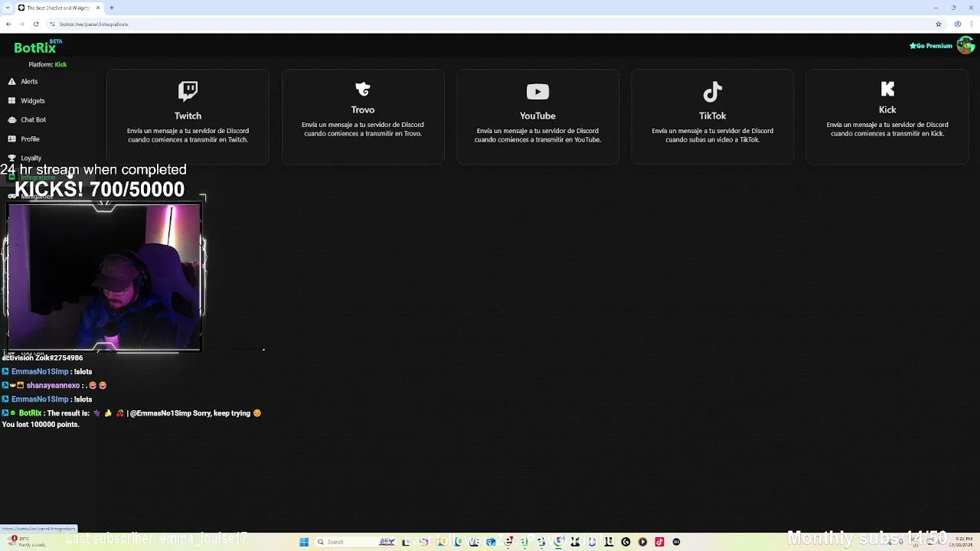
Task: Open a new browser tab
Action: 112,8
